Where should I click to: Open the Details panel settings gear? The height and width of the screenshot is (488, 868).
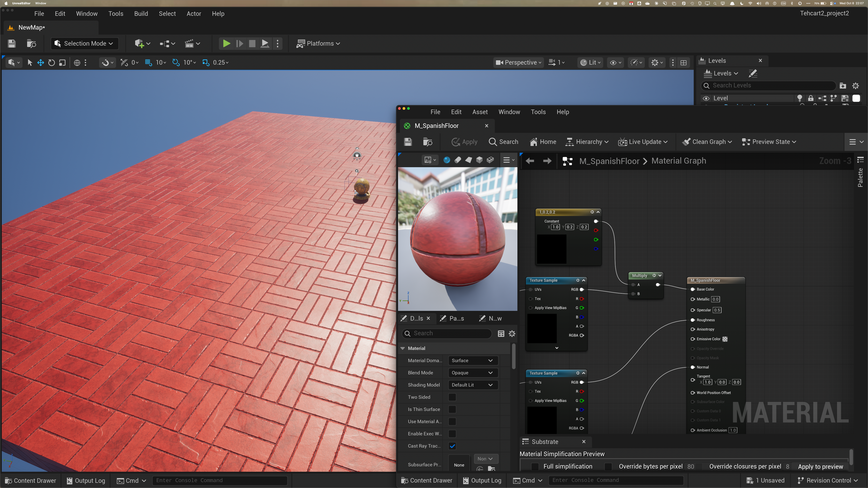coord(512,333)
